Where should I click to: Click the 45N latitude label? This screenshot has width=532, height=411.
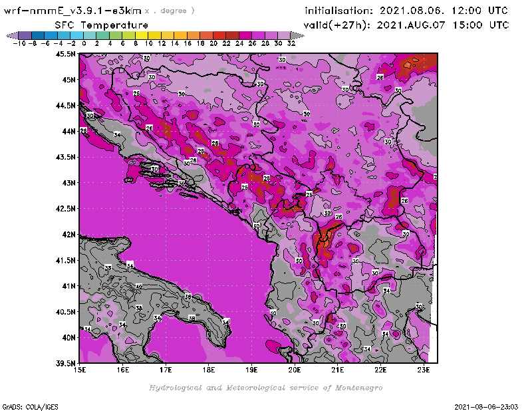coord(69,80)
